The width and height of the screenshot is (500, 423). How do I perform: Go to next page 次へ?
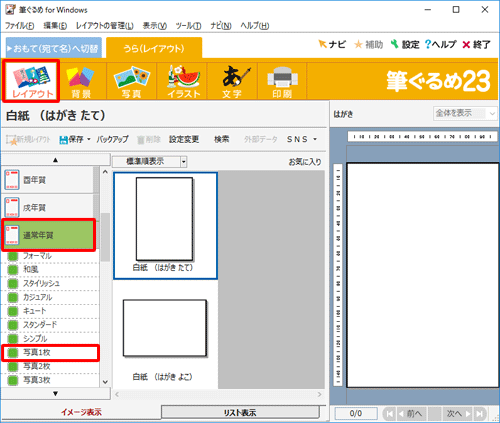[459, 414]
